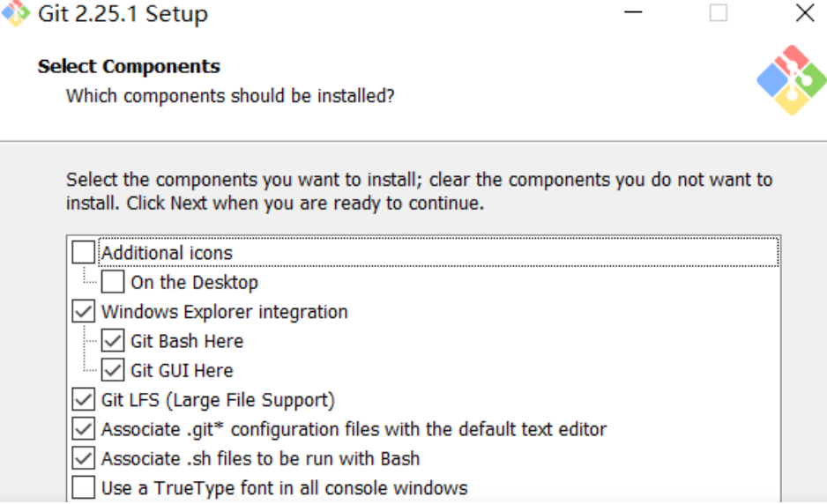The width and height of the screenshot is (827, 504).
Task: Click the "Select Components" heading
Action: [129, 67]
